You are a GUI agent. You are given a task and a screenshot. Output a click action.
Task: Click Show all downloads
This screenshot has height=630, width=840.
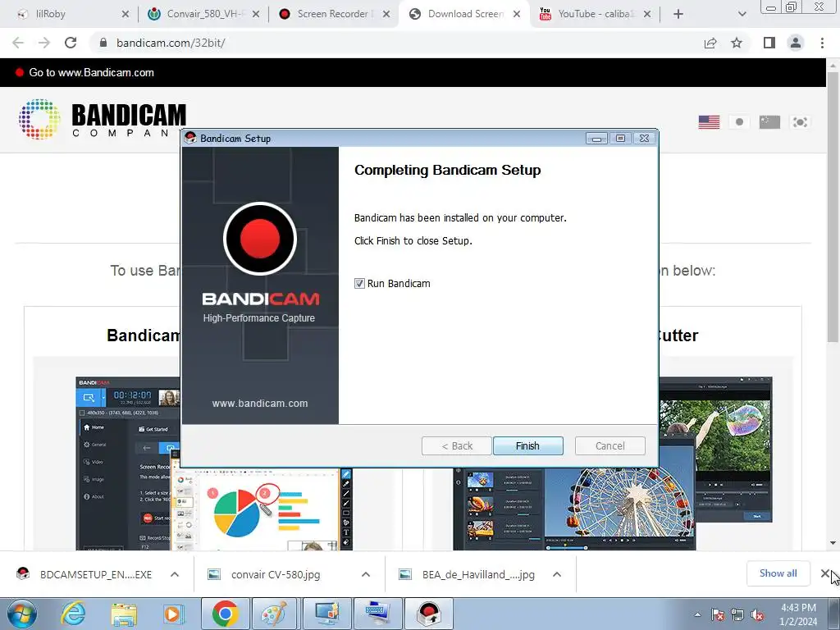778,573
